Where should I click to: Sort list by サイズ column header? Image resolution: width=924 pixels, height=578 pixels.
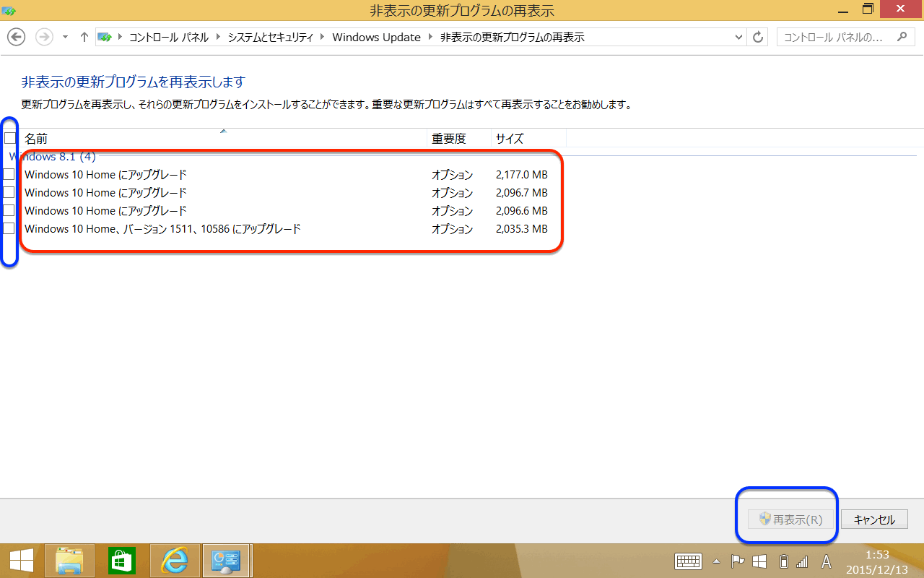pos(510,138)
